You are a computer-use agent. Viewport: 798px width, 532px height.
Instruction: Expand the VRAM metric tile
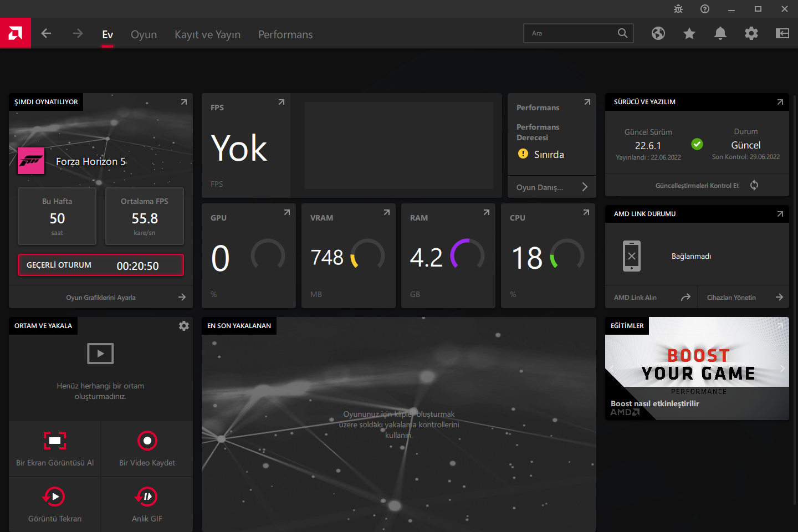click(x=387, y=212)
